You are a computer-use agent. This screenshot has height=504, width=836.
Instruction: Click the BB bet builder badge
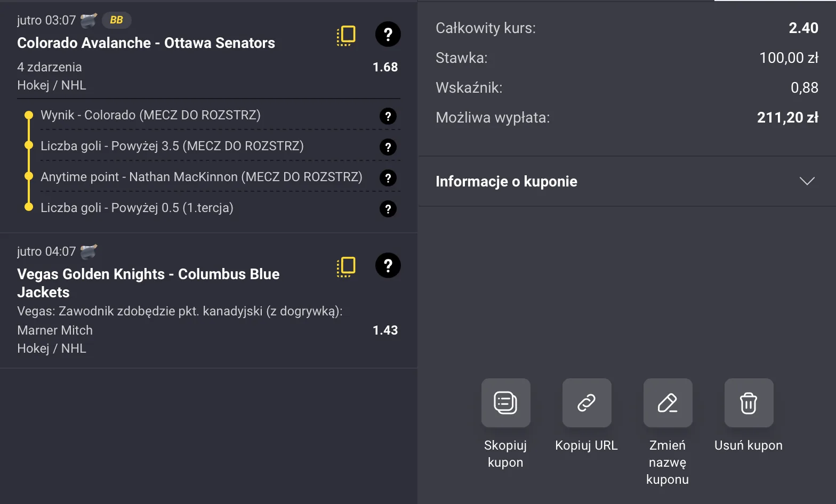pyautogui.click(x=116, y=20)
